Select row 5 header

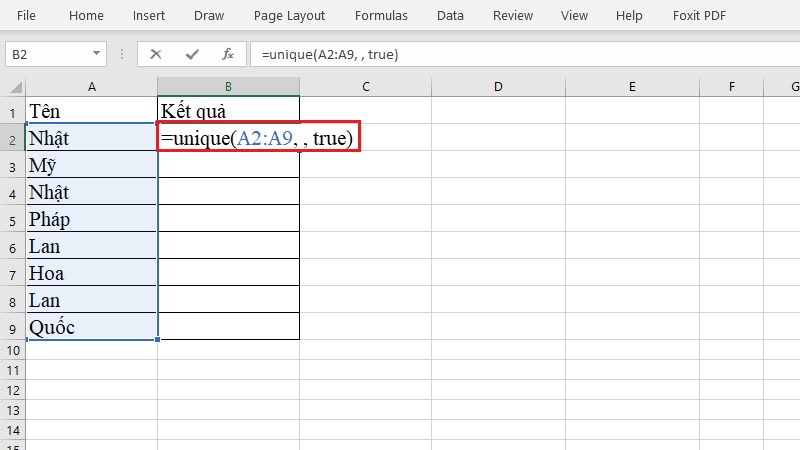click(x=13, y=220)
